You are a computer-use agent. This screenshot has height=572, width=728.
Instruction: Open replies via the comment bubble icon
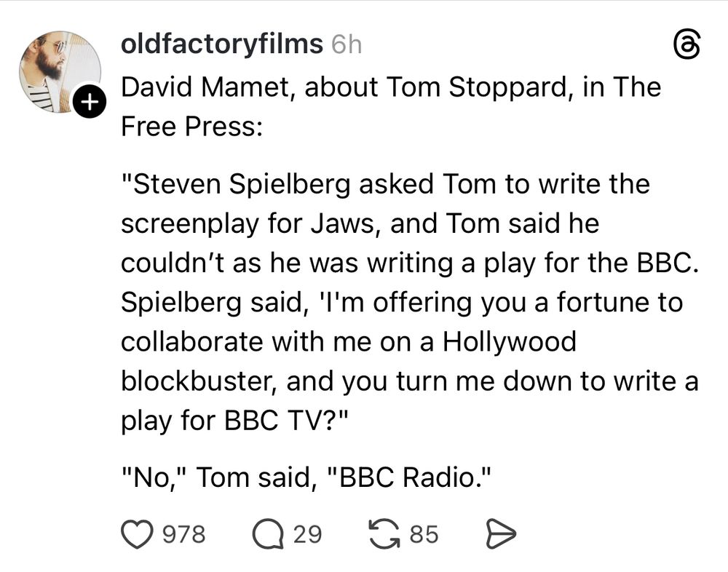pyautogui.click(x=268, y=534)
